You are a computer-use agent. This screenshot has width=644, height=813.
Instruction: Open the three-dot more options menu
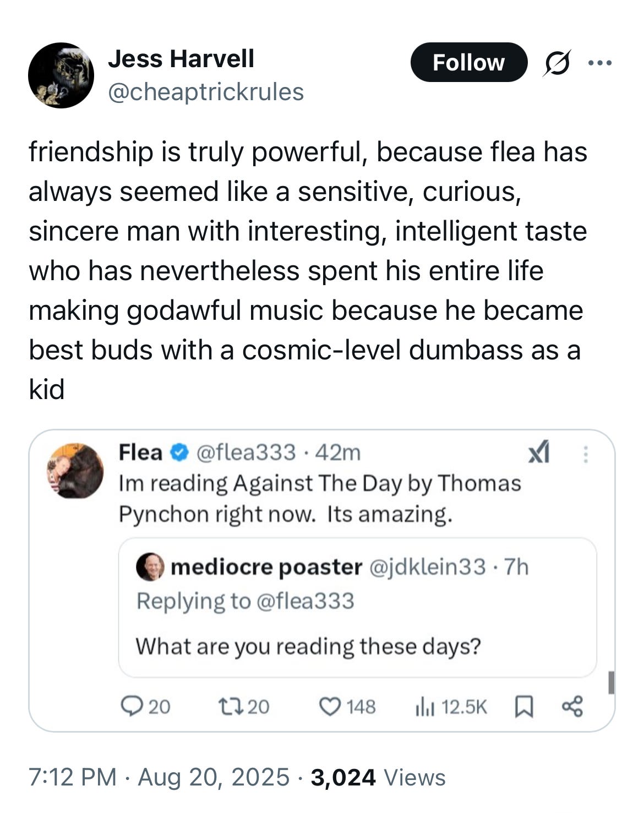(x=600, y=63)
